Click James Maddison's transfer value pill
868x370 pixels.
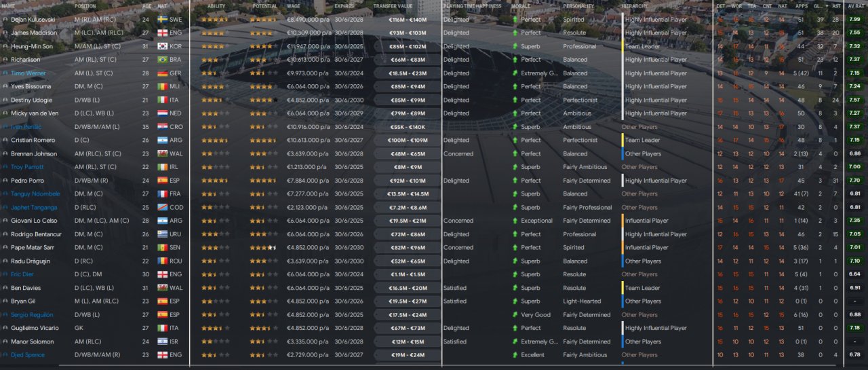click(407, 33)
